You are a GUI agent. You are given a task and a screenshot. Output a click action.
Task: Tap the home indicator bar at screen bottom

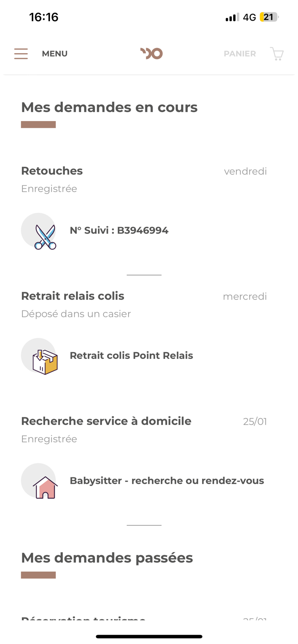coord(149,636)
